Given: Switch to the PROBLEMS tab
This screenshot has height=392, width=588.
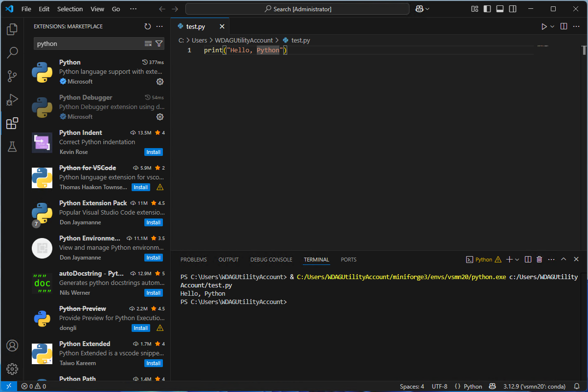Looking at the screenshot, I should click(x=194, y=260).
